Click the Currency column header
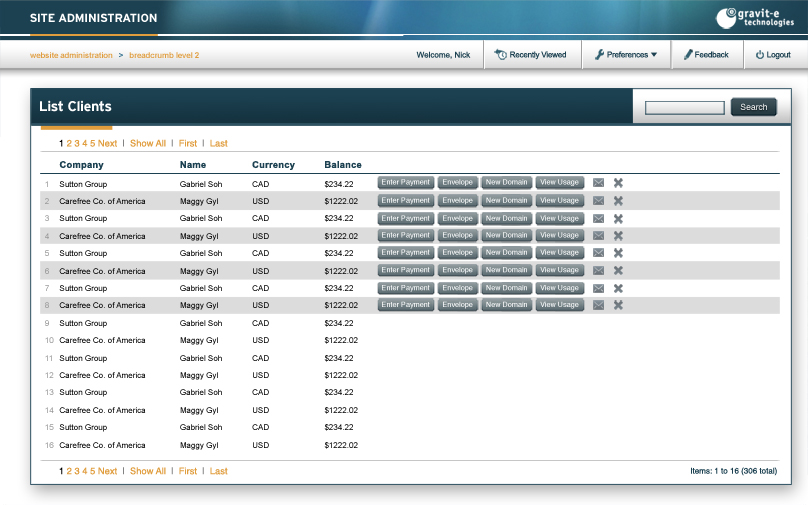The image size is (808, 505). click(x=273, y=165)
